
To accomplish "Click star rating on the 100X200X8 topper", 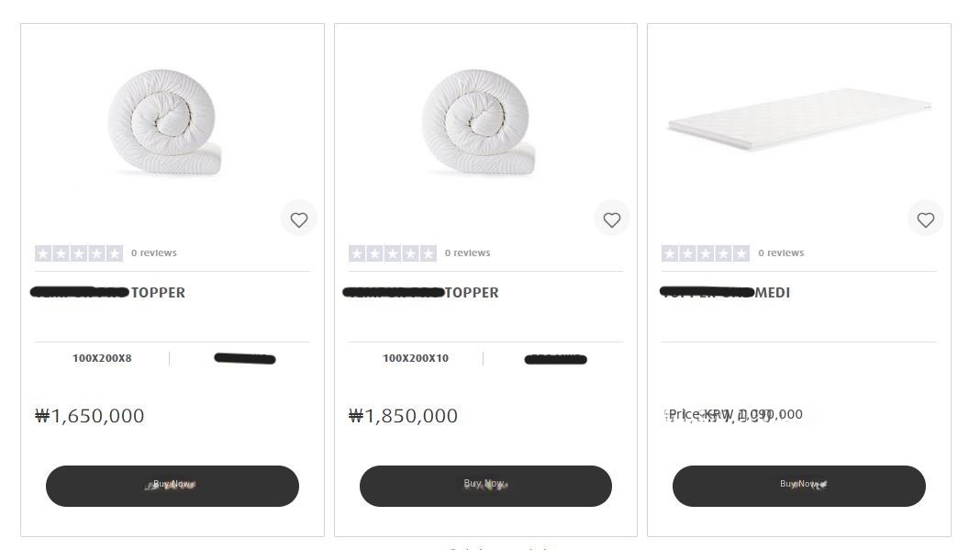I will pyautogui.click(x=79, y=253).
